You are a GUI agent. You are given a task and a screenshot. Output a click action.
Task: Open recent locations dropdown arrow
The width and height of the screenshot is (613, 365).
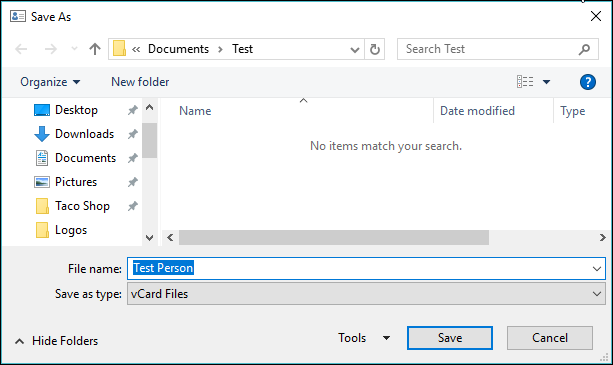[74, 49]
